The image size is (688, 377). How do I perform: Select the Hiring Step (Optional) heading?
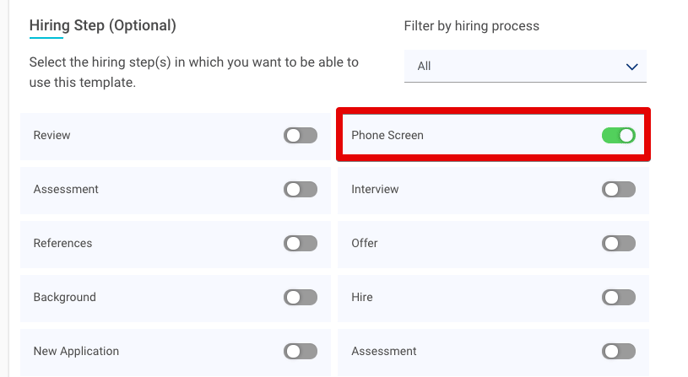point(103,25)
